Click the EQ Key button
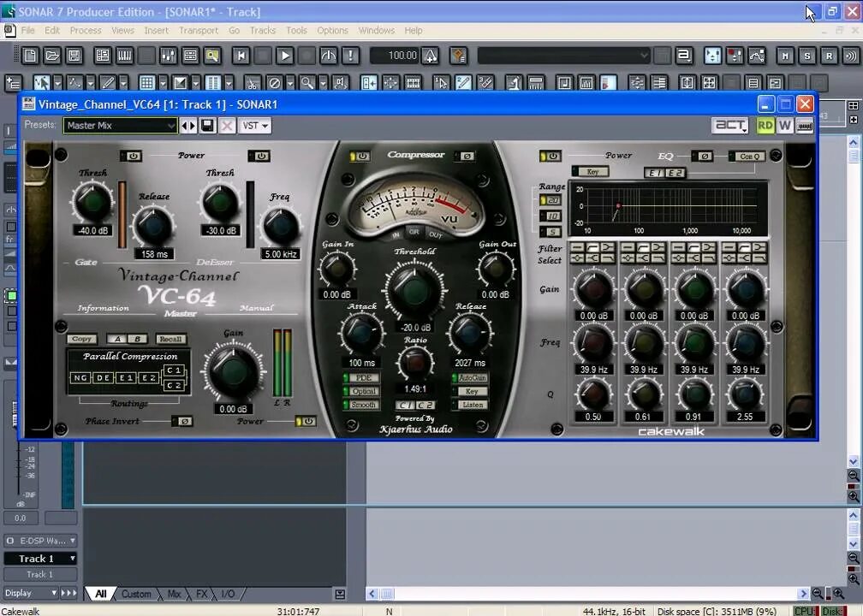The width and height of the screenshot is (863, 616). coord(591,172)
